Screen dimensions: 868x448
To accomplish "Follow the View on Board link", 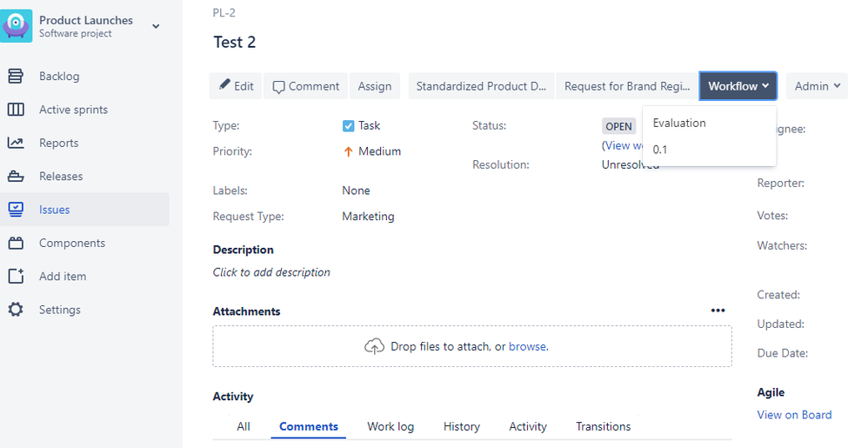I will 794,415.
